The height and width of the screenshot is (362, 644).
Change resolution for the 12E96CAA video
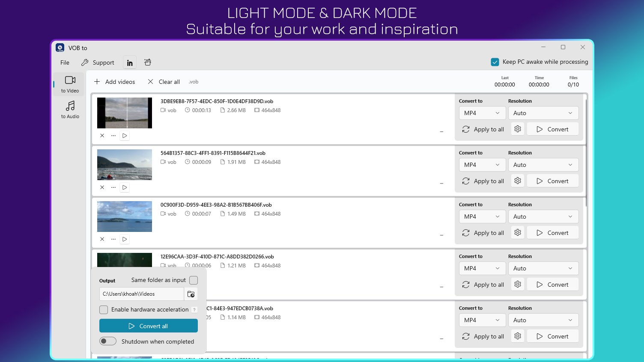(x=543, y=268)
